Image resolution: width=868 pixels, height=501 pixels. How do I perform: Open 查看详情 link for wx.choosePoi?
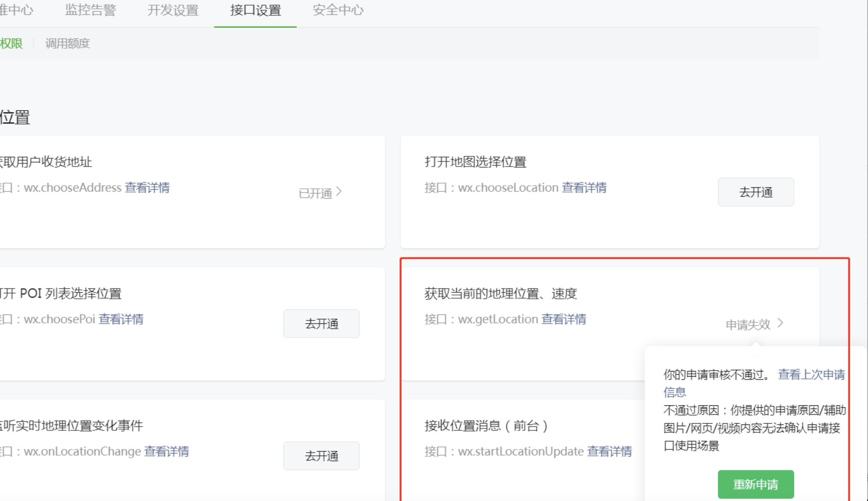pos(121,319)
